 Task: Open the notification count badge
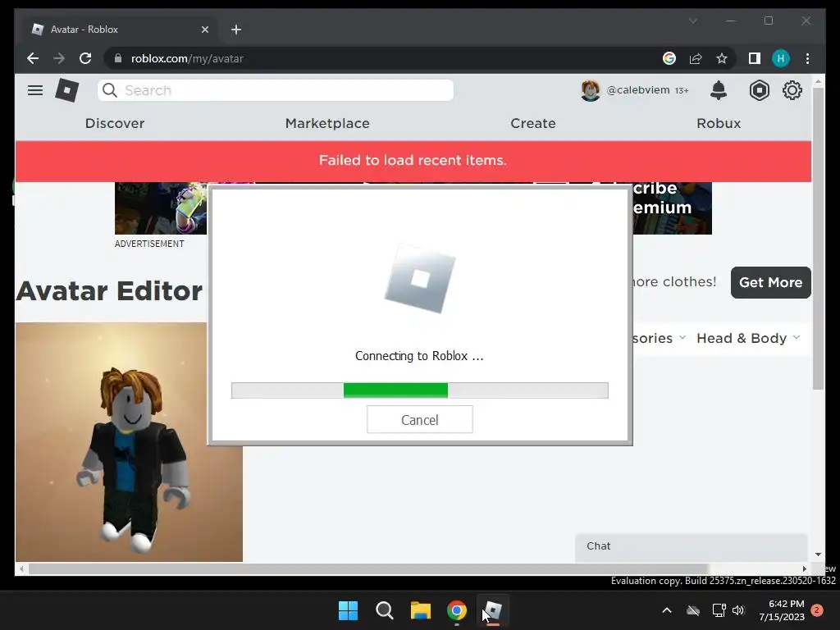tap(817, 610)
